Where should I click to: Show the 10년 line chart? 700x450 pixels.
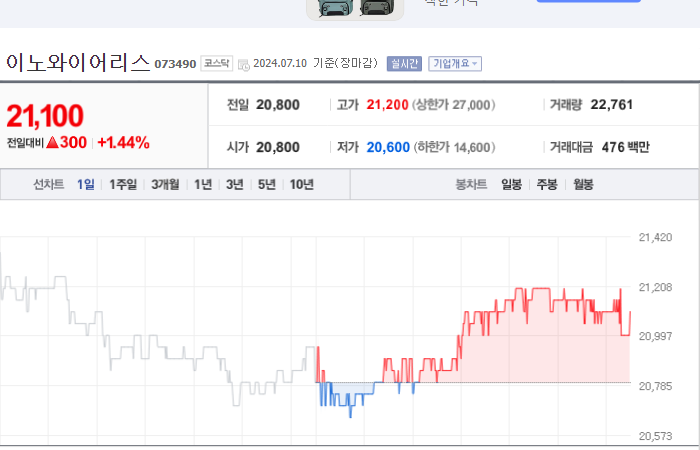302,184
